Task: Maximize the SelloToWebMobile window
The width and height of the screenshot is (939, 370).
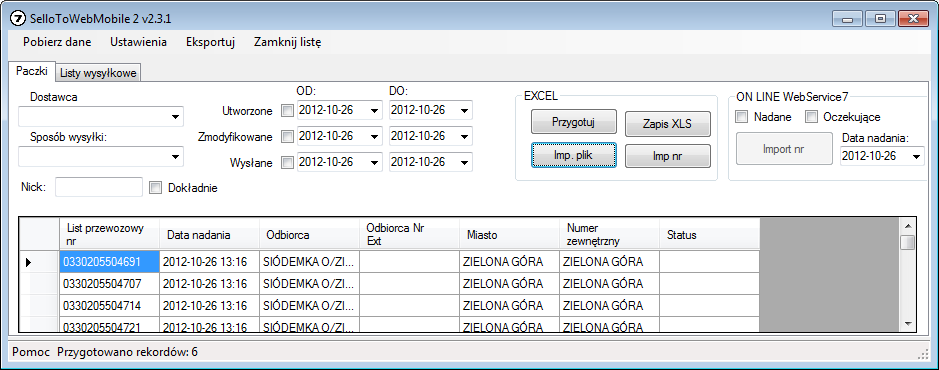Action: point(880,19)
